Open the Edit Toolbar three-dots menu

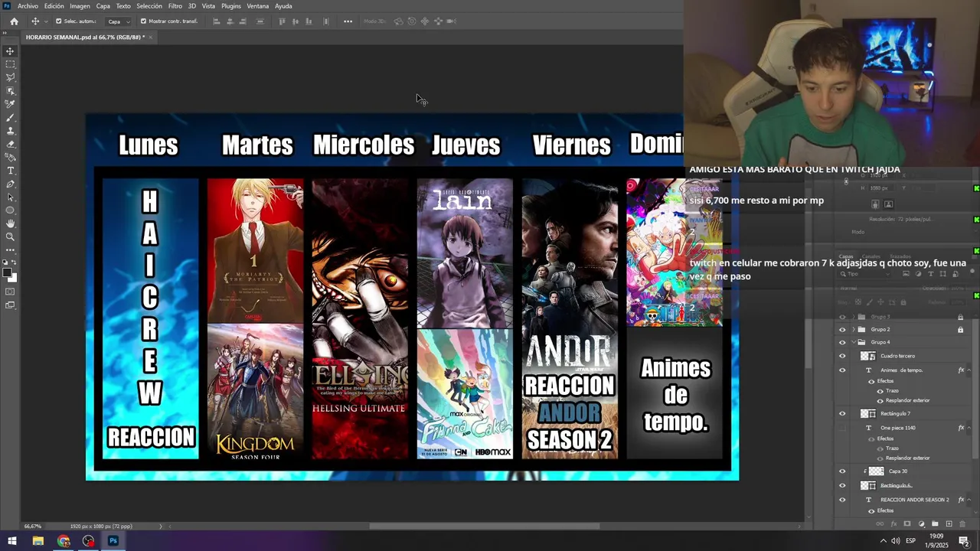tap(10, 250)
